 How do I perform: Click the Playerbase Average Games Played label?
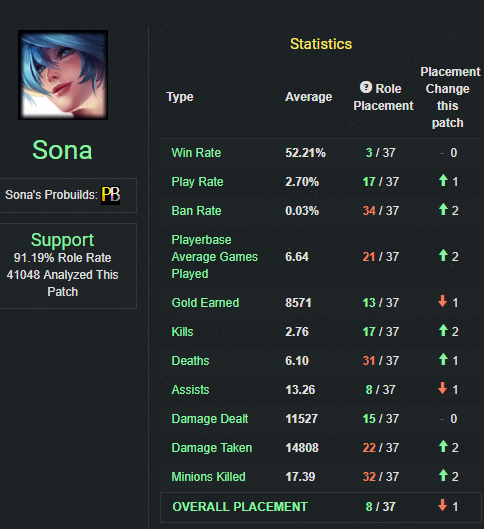click(215, 257)
